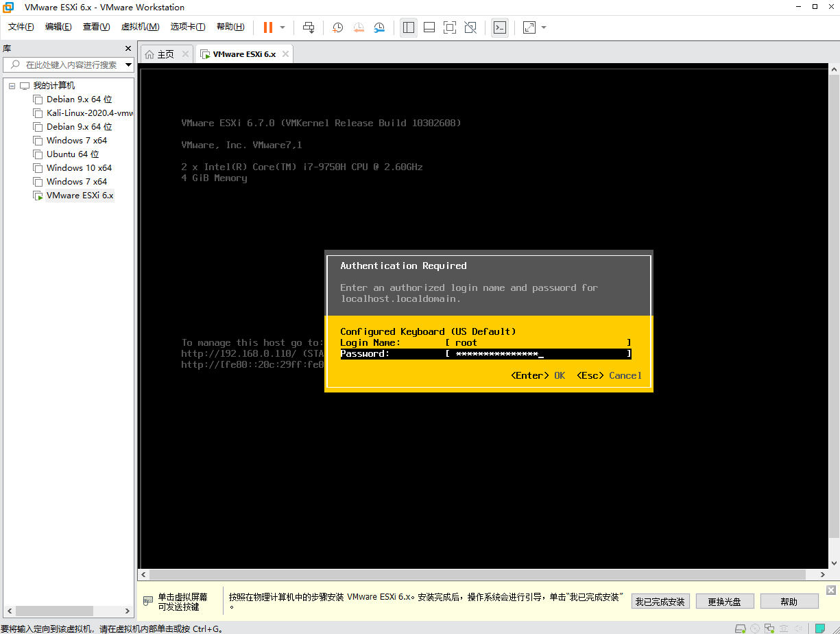
Task: Close the VMware ESXi 6.x tab
Action: coord(286,54)
